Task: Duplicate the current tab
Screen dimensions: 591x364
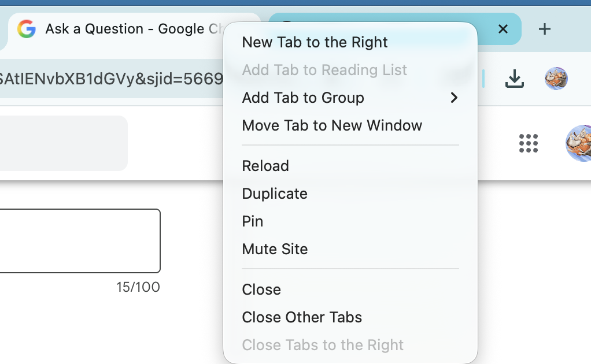Action: pyautogui.click(x=275, y=194)
